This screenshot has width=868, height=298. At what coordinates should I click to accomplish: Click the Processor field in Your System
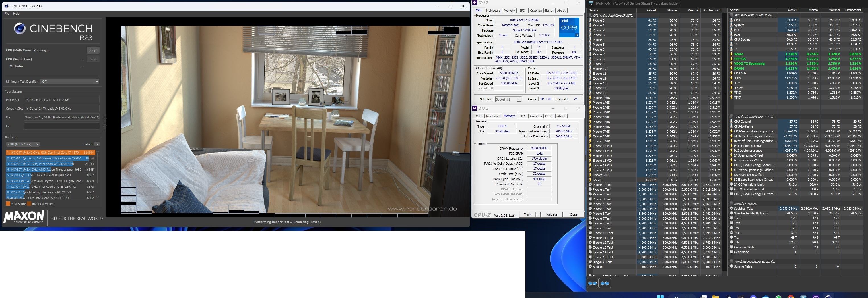click(62, 100)
